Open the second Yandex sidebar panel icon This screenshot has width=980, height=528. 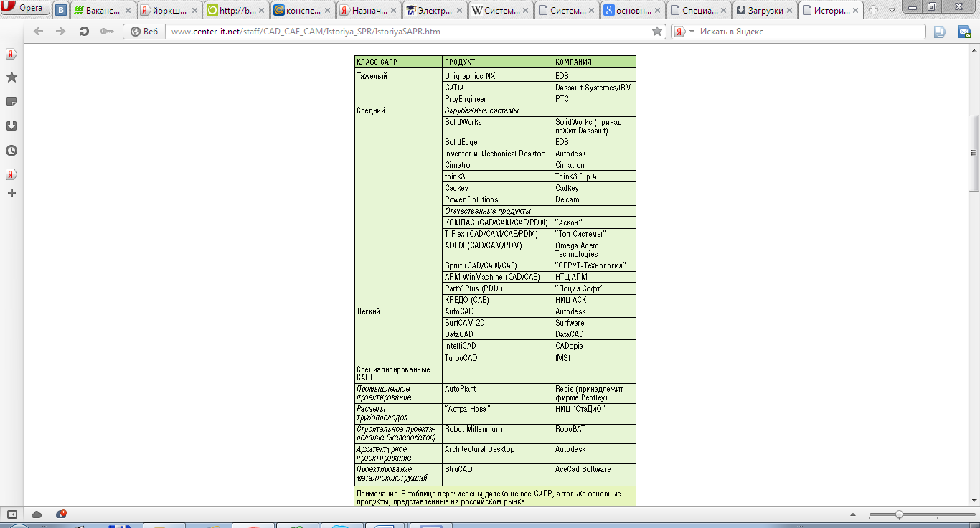point(11,174)
